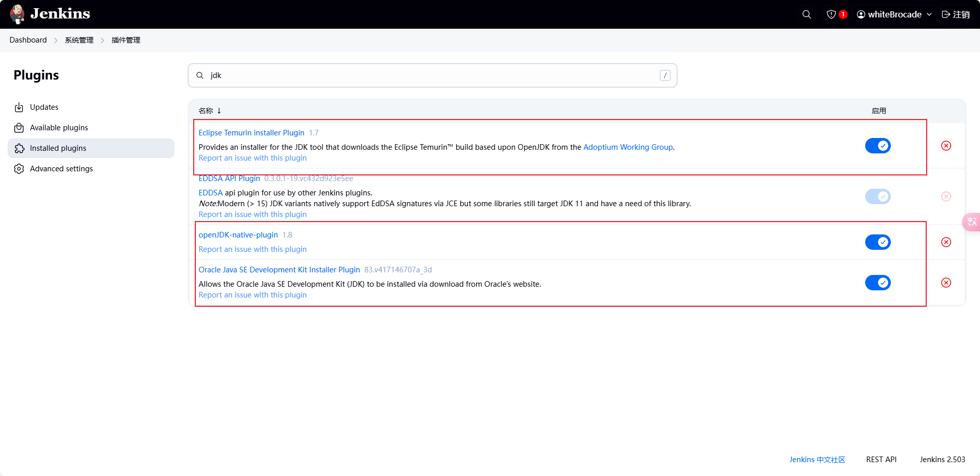Click the Advanced settings gear icon
This screenshot has width=980, height=476.
[x=19, y=169]
